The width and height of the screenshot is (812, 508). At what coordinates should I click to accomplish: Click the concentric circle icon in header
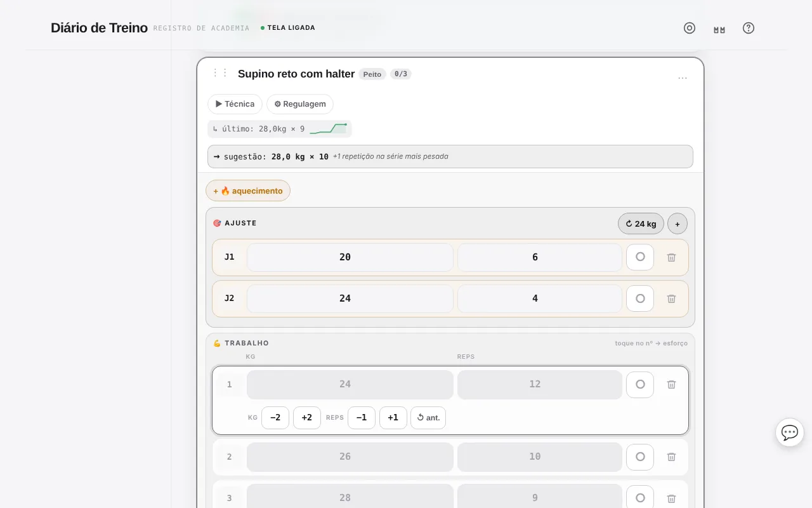pyautogui.click(x=690, y=28)
